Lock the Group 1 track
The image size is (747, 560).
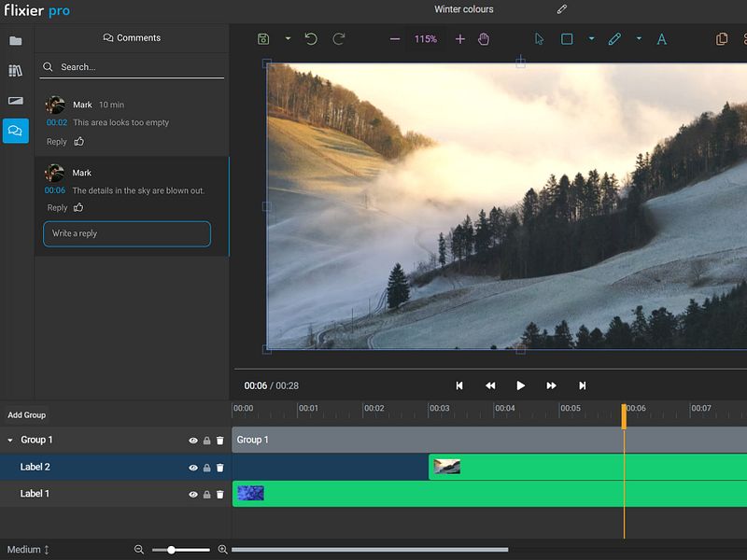[206, 441]
